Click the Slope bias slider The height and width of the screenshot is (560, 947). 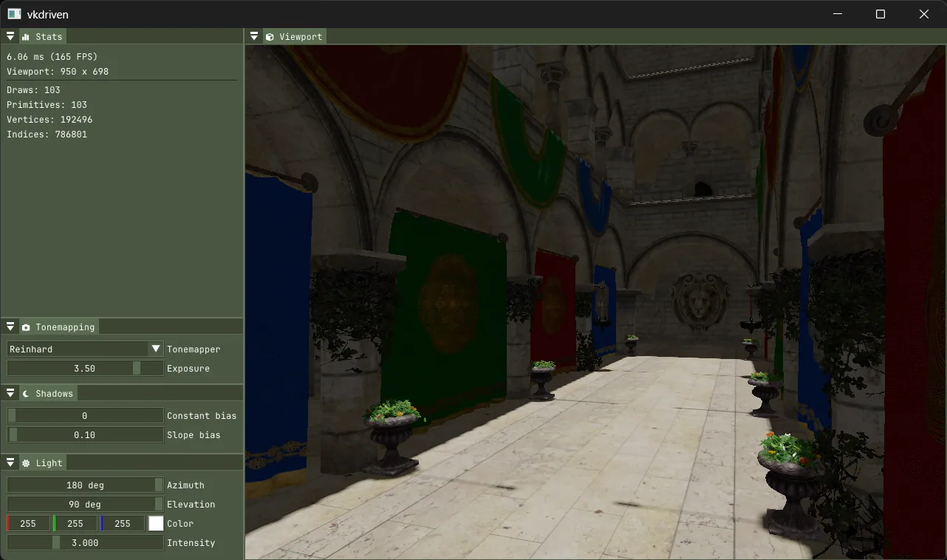(85, 434)
